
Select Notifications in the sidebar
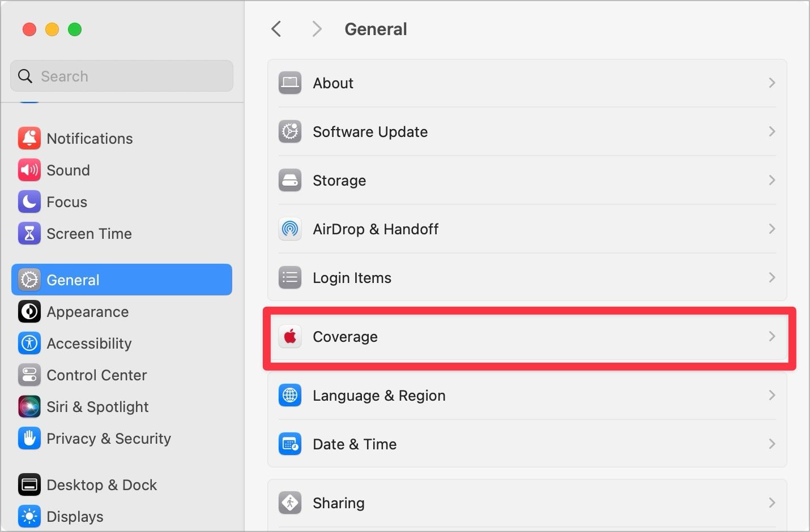pyautogui.click(x=89, y=138)
